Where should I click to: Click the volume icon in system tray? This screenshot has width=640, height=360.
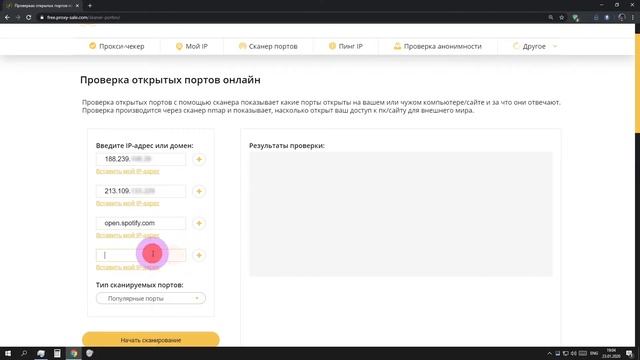(x=573, y=353)
